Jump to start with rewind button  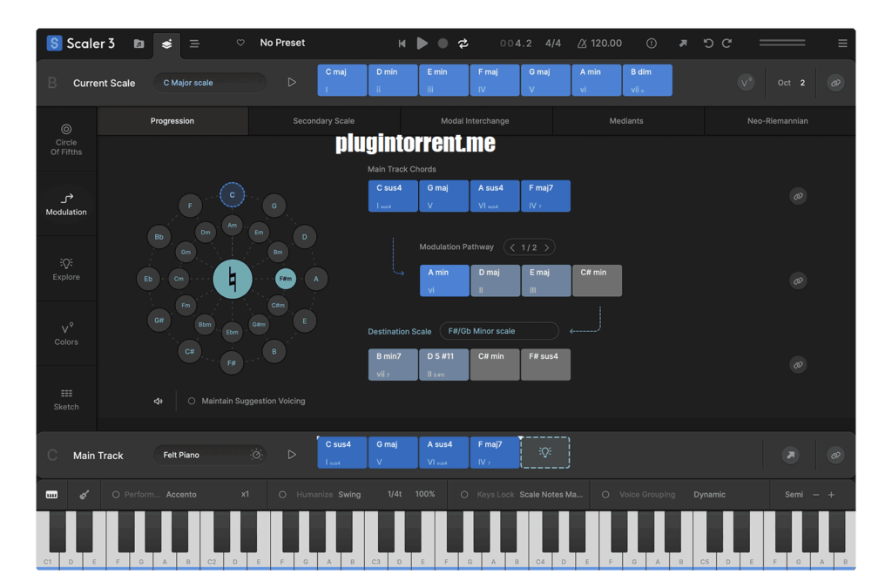(x=402, y=44)
